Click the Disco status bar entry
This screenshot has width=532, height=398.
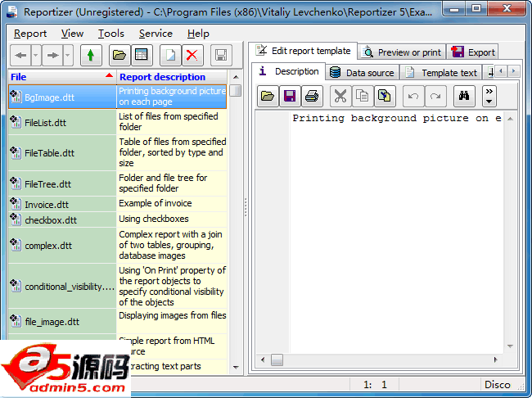tap(498, 384)
